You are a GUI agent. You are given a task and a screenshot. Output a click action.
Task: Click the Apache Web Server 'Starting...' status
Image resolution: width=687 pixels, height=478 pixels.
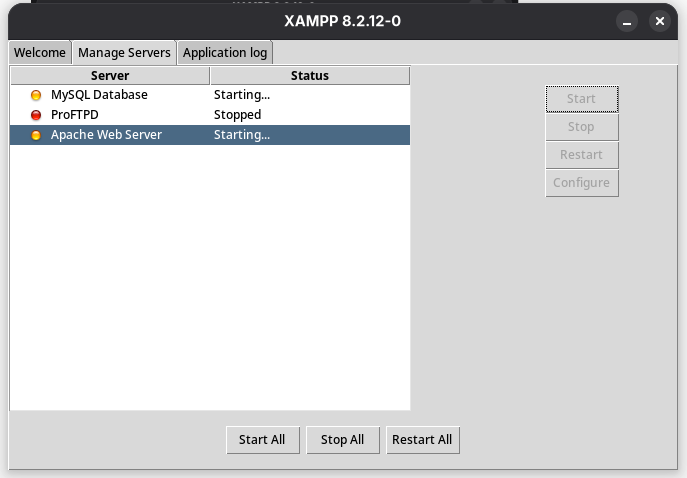tap(242, 135)
